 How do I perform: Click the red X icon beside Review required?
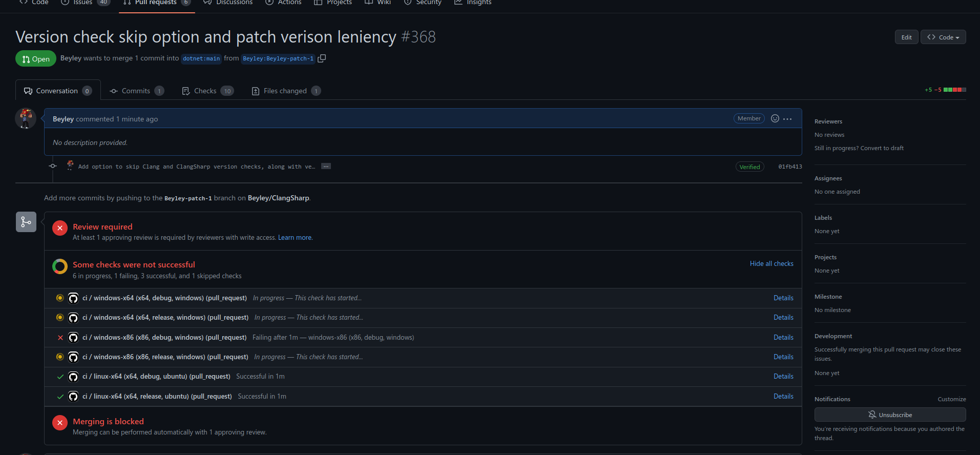pos(60,228)
